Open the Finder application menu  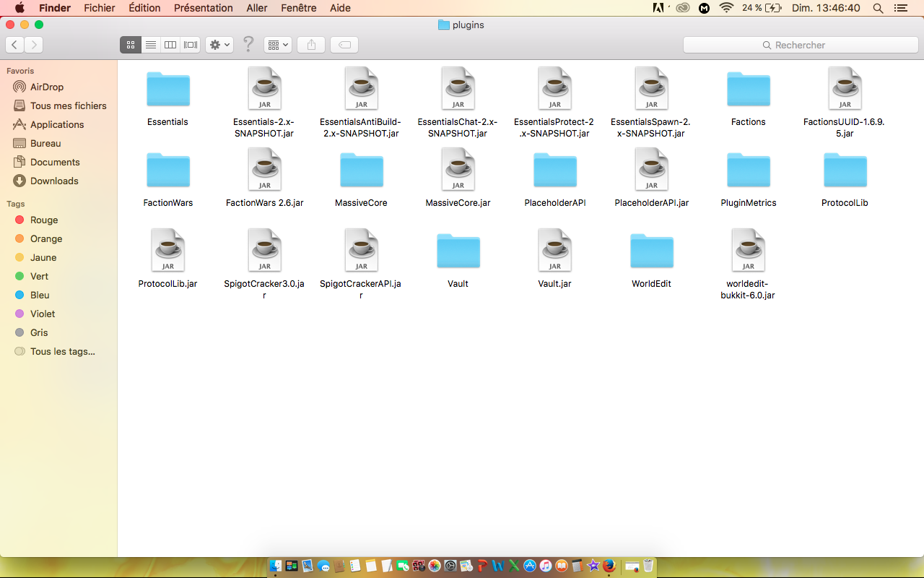(x=55, y=8)
